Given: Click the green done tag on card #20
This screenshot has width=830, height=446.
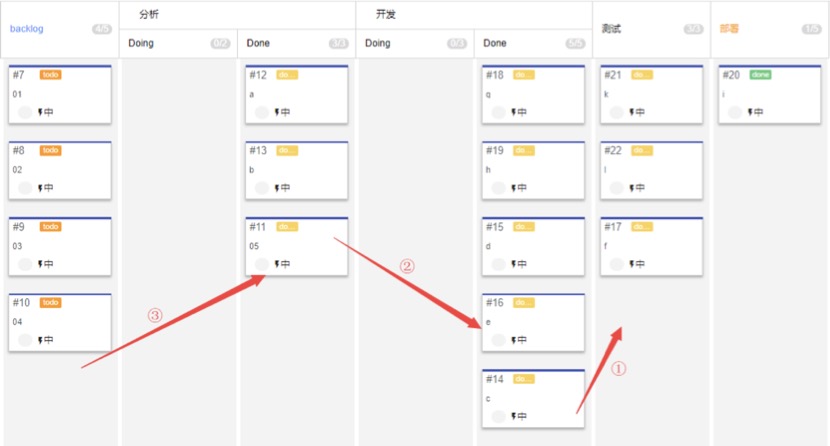Looking at the screenshot, I should tap(760, 75).
